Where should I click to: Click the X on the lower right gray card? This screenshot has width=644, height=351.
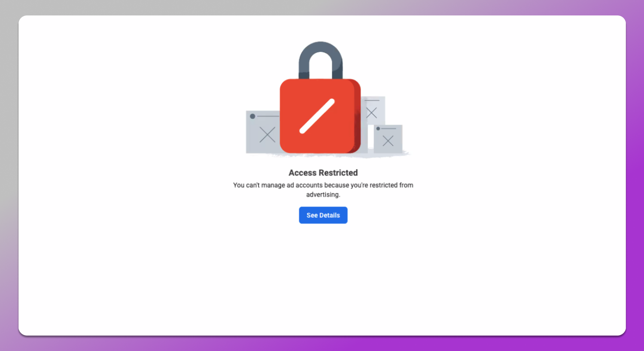click(x=388, y=141)
